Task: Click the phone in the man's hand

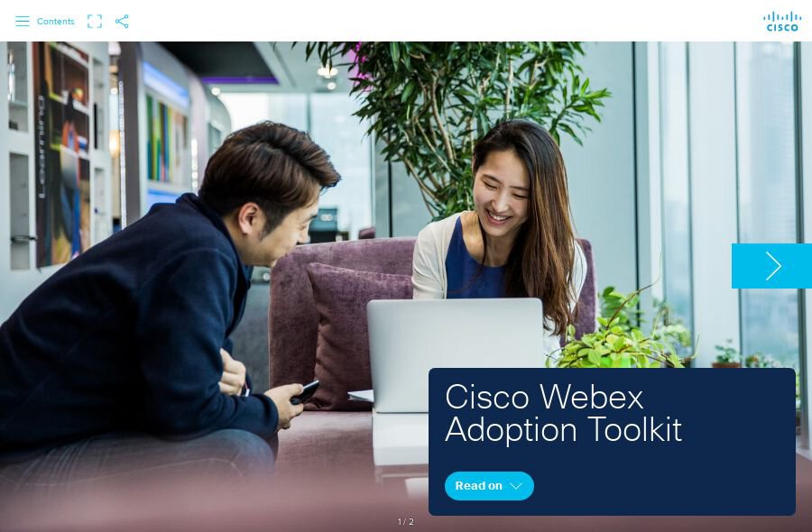Action: [x=305, y=391]
